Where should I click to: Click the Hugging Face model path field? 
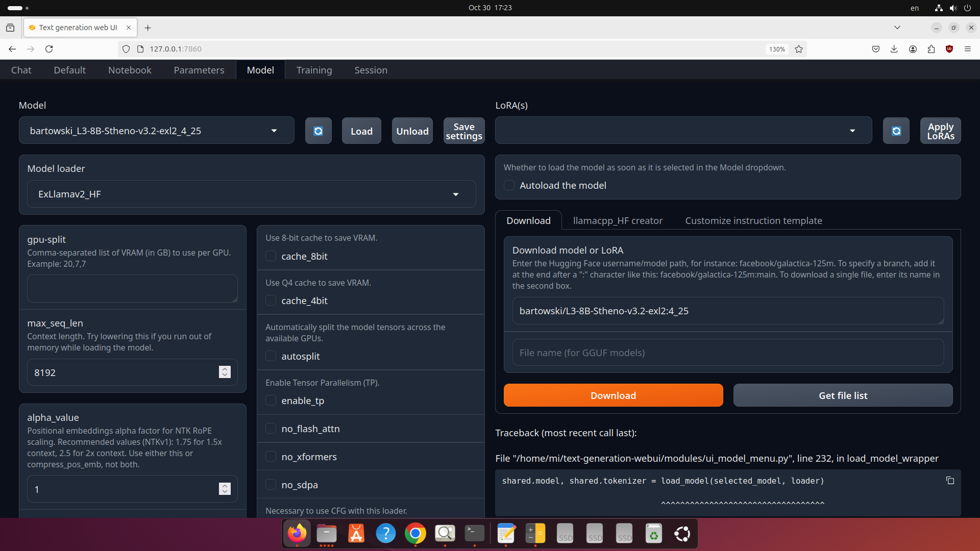point(728,311)
